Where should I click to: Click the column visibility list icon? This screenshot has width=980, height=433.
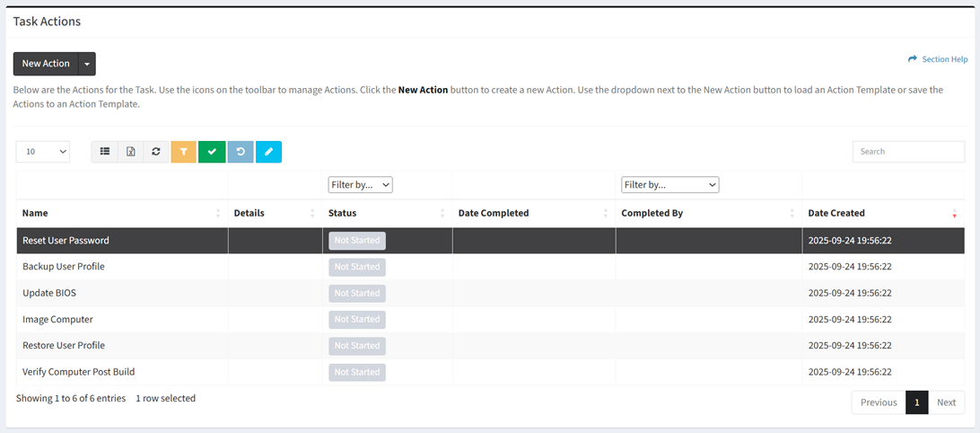pyautogui.click(x=105, y=152)
